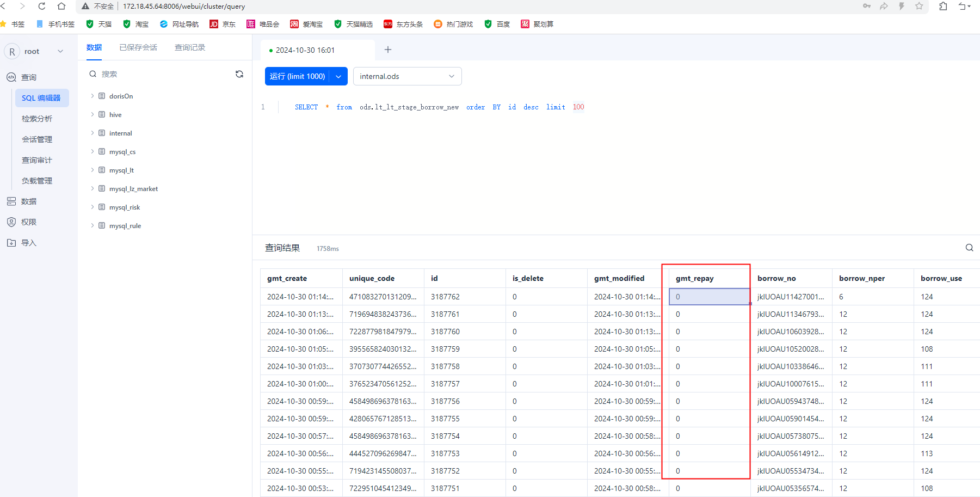Search query results with magnifier icon

click(969, 248)
